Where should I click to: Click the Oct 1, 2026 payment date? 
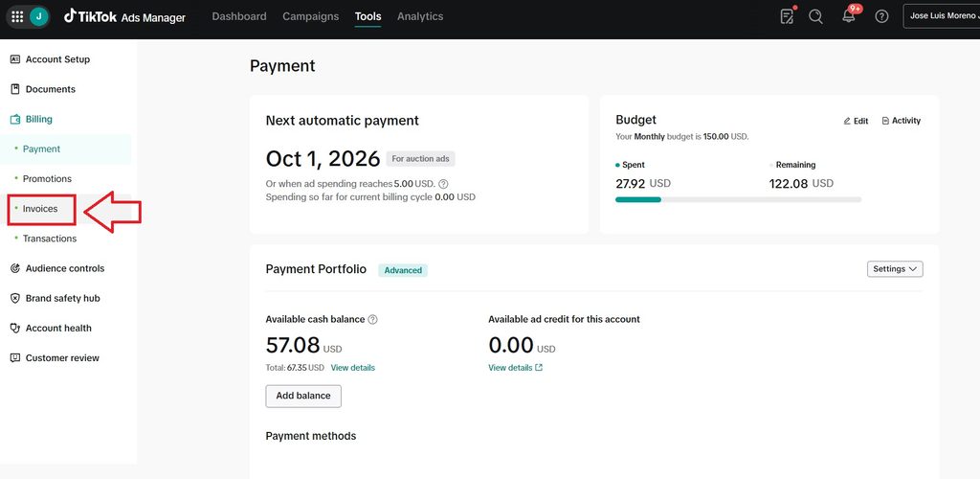pos(323,158)
